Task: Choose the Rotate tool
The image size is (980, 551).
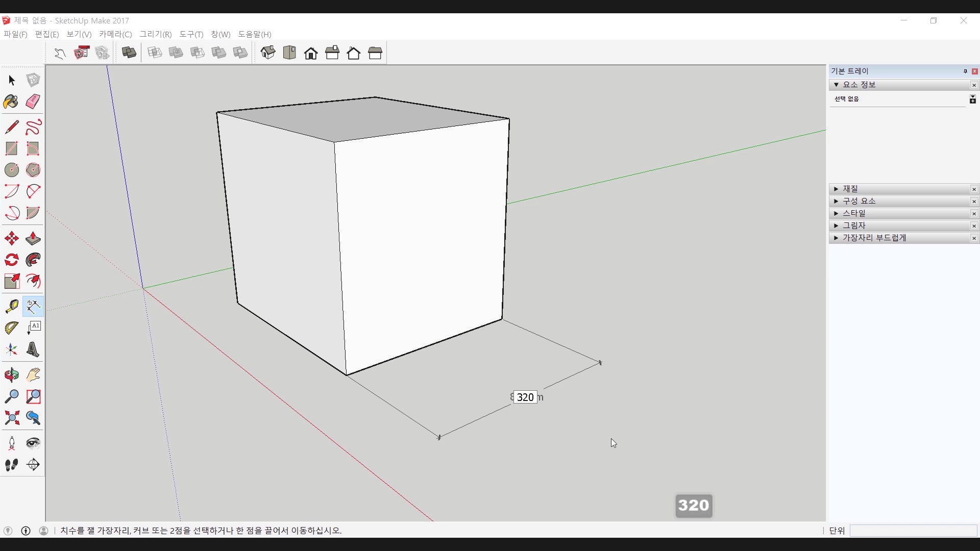Action: pyautogui.click(x=11, y=260)
